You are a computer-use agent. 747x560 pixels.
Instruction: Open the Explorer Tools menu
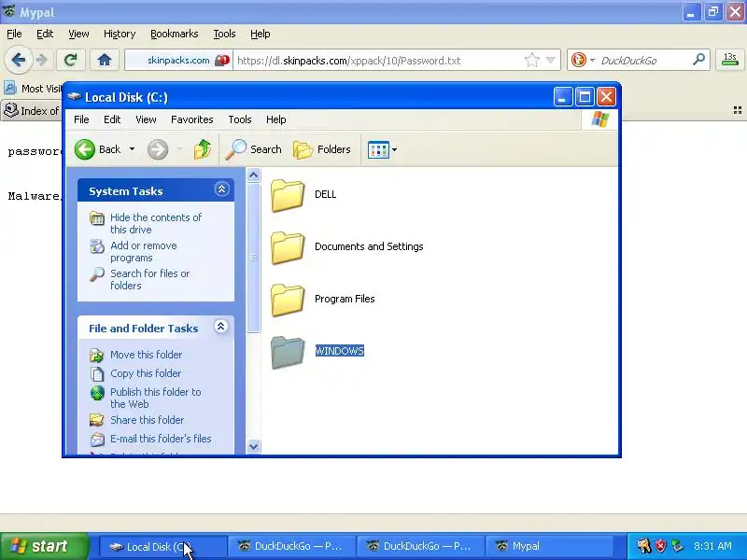click(240, 119)
